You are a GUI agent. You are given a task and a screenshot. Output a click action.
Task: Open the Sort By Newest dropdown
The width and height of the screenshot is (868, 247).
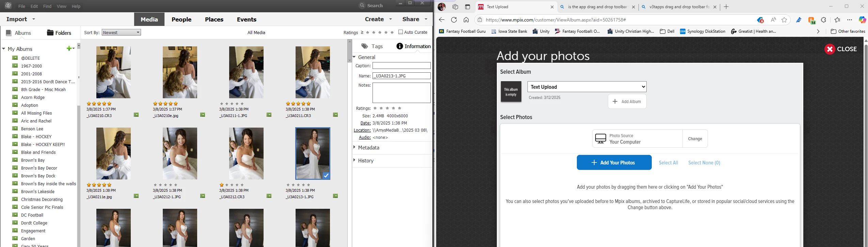[x=121, y=32]
